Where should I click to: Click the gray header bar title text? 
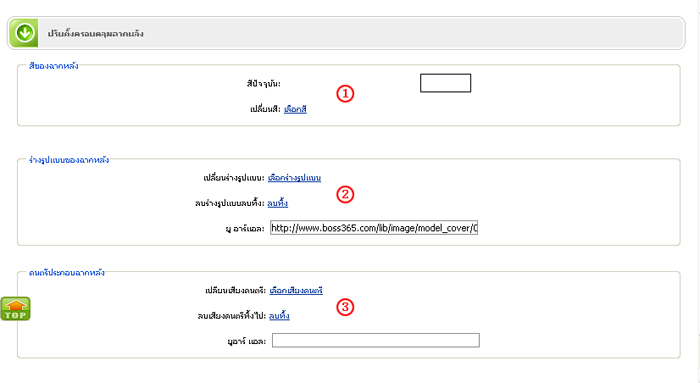tap(96, 33)
